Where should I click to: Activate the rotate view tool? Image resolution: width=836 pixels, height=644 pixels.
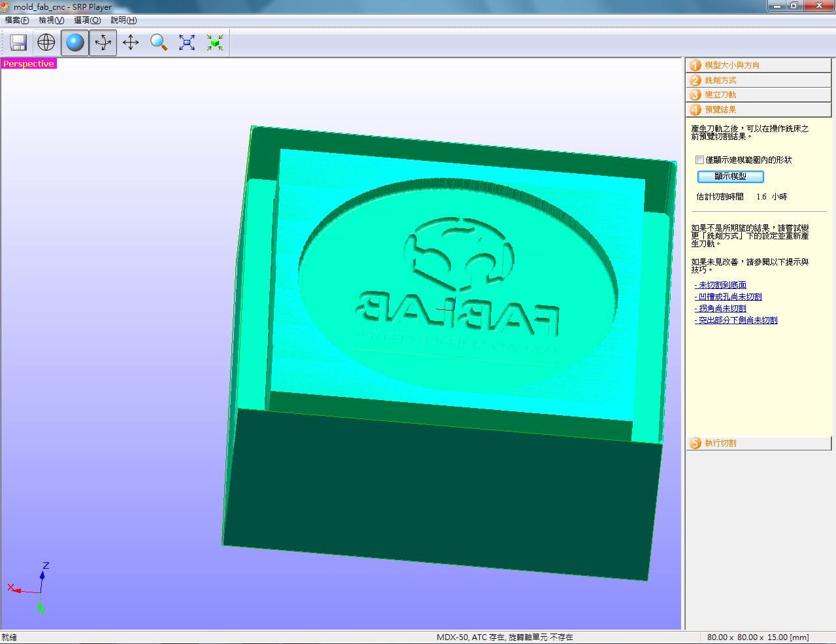tap(103, 43)
